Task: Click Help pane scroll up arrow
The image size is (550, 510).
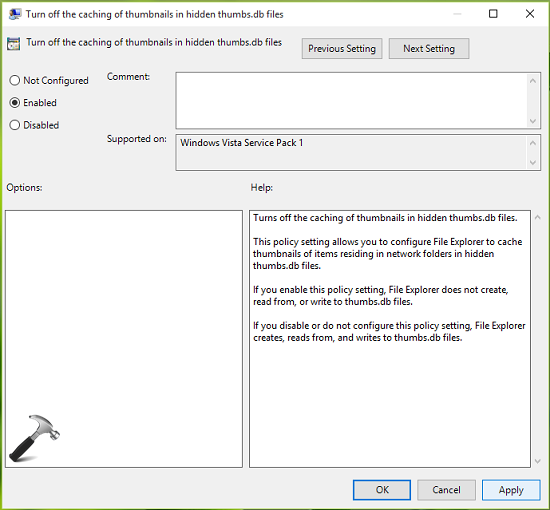Action: [537, 217]
